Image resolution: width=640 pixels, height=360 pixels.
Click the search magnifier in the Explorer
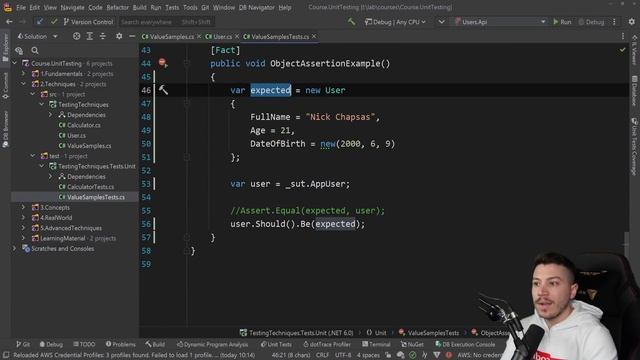(35, 50)
